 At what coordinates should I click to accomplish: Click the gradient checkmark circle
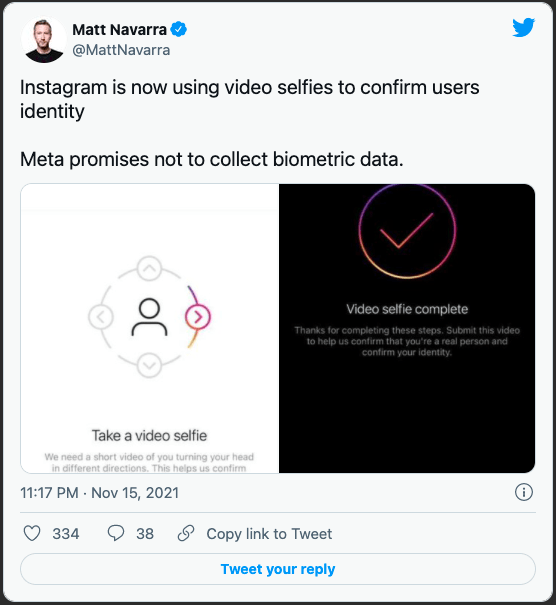pyautogui.click(x=407, y=231)
